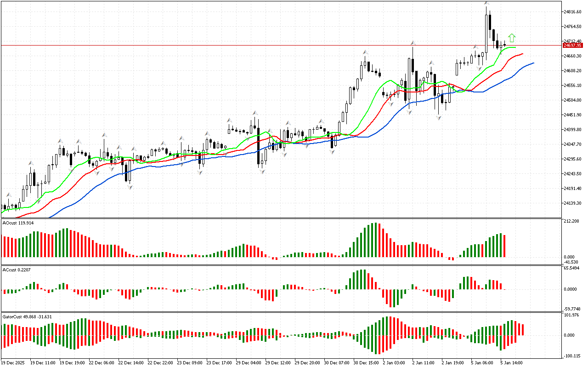Click the 65.5494 scale value in AC panel
The width and height of the screenshot is (588, 368).
571,268
